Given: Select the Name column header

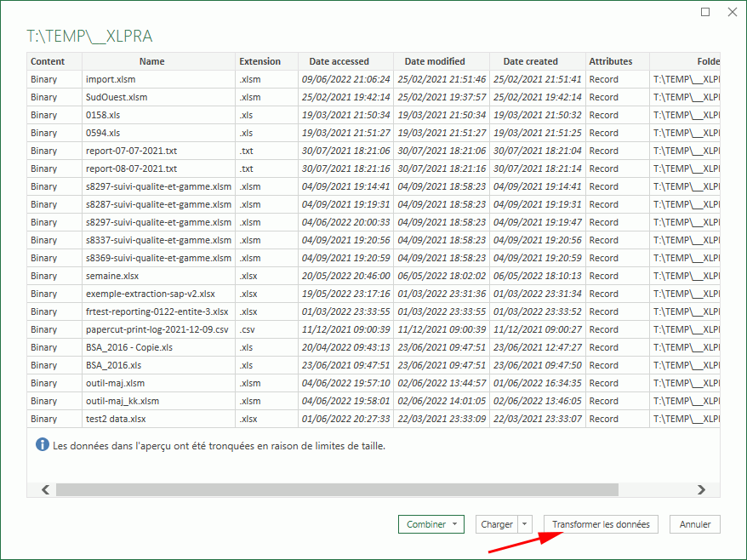Looking at the screenshot, I should [152, 61].
